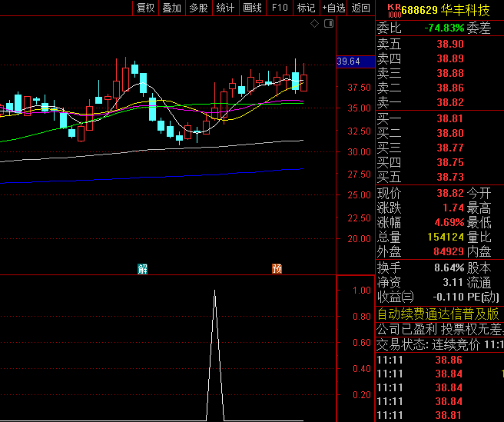
Task: Add stock with +自选 button
Action: (x=333, y=8)
